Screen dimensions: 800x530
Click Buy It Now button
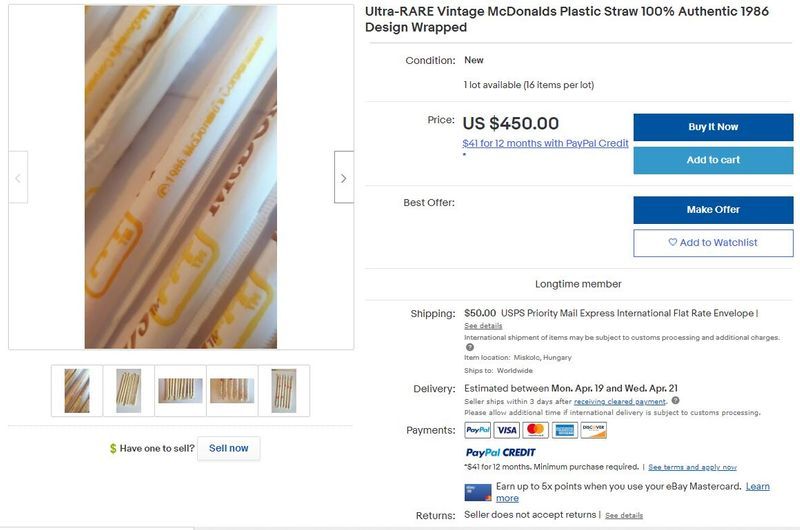click(713, 127)
